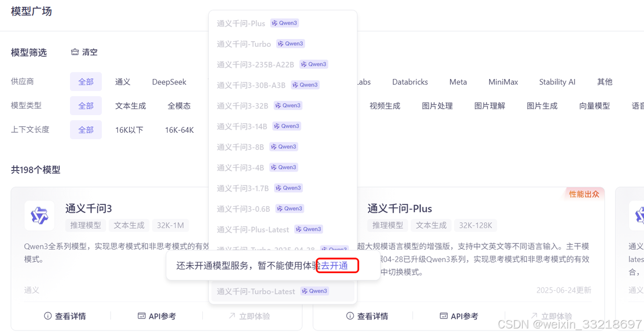Click the 共198个模型 count text
The height and width of the screenshot is (335, 644).
[x=36, y=170]
